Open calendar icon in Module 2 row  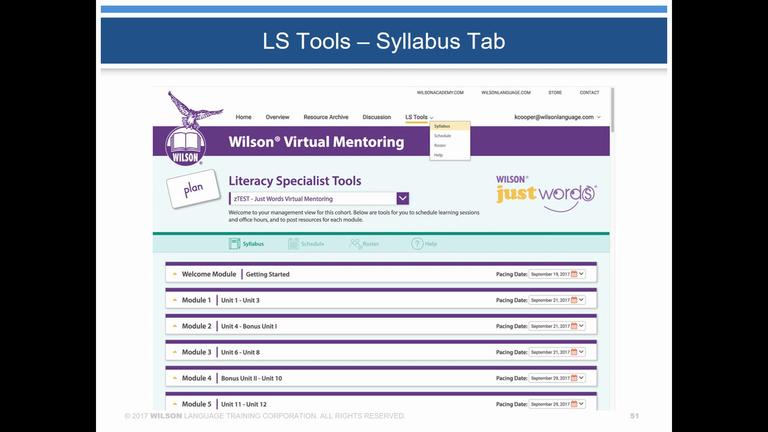tap(574, 326)
